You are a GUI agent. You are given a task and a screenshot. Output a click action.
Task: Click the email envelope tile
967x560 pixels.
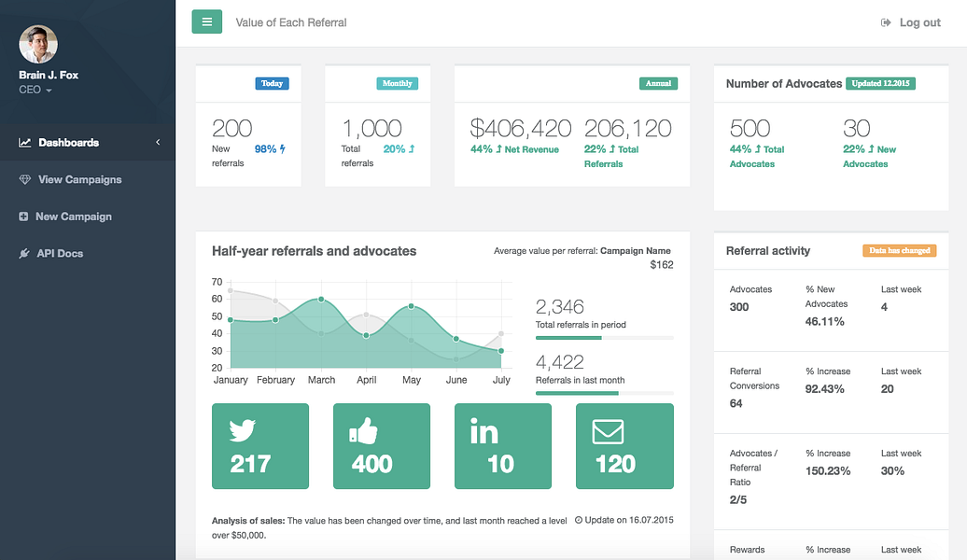(x=624, y=446)
